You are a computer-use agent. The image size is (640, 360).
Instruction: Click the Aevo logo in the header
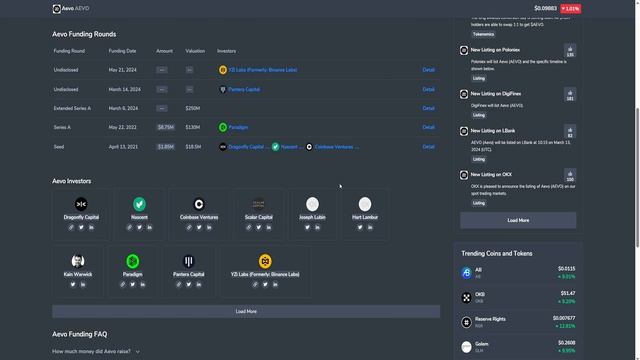[56, 9]
